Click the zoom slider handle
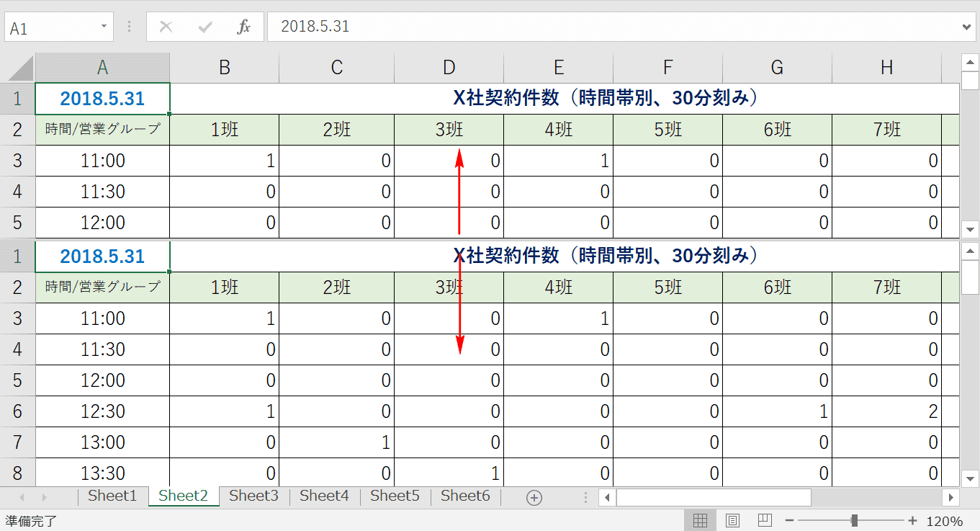Viewport: 980px width, 531px height. coord(854,521)
